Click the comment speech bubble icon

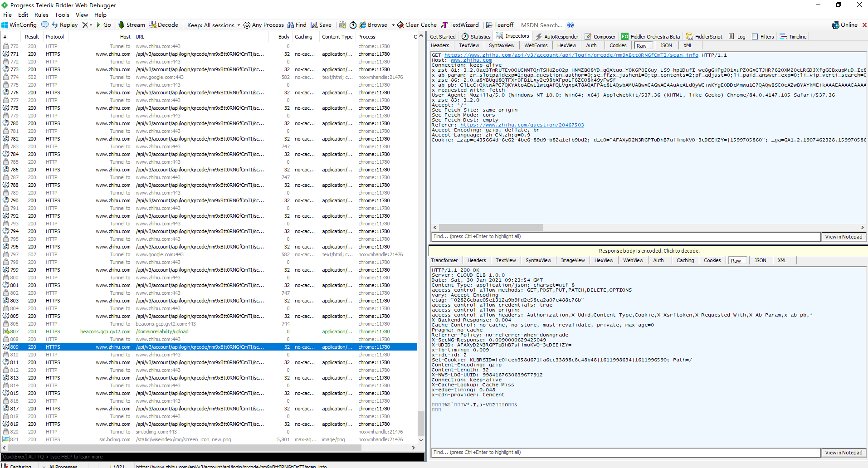pyautogui.click(x=45, y=25)
